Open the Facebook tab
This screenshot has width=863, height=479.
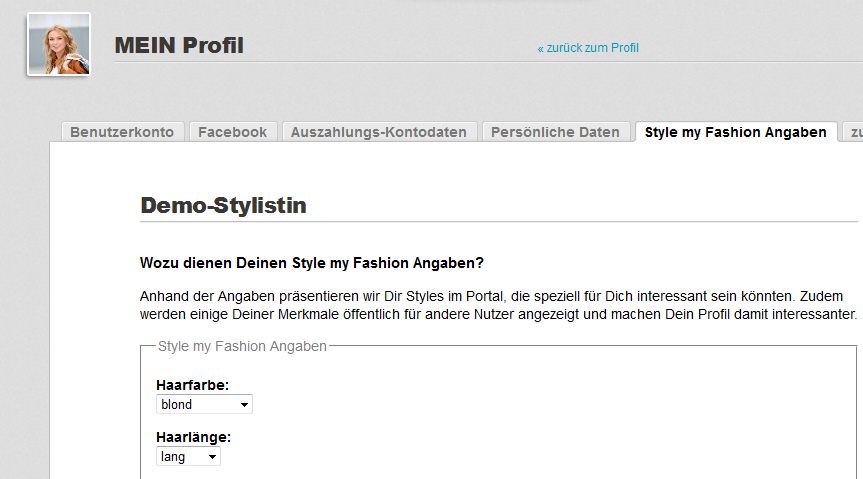point(233,132)
